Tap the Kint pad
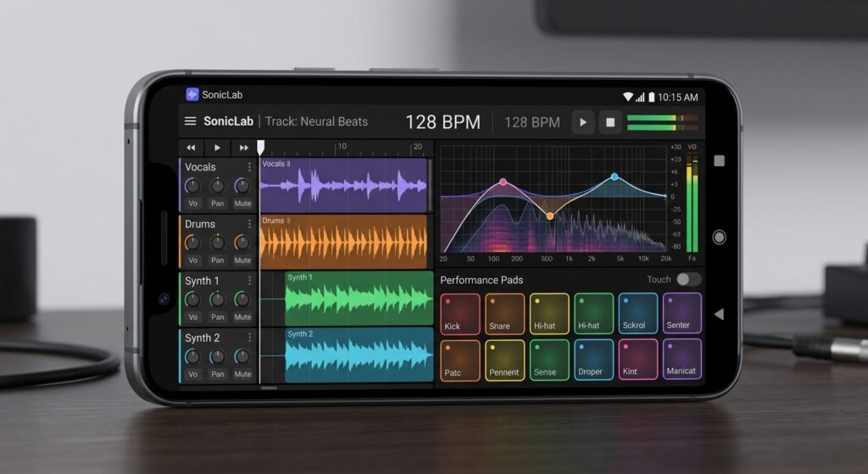Image resolution: width=868 pixels, height=474 pixels. click(637, 360)
